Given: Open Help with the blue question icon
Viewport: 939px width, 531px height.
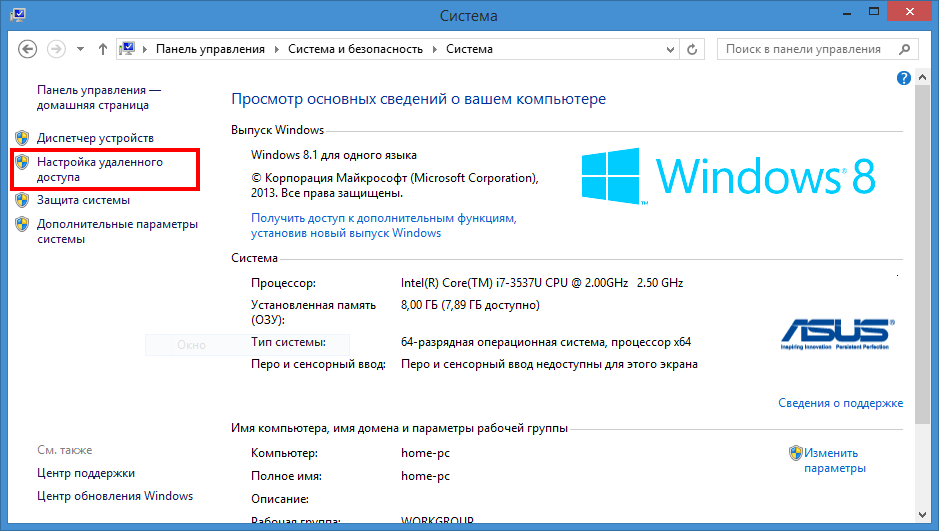Looking at the screenshot, I should click(904, 78).
